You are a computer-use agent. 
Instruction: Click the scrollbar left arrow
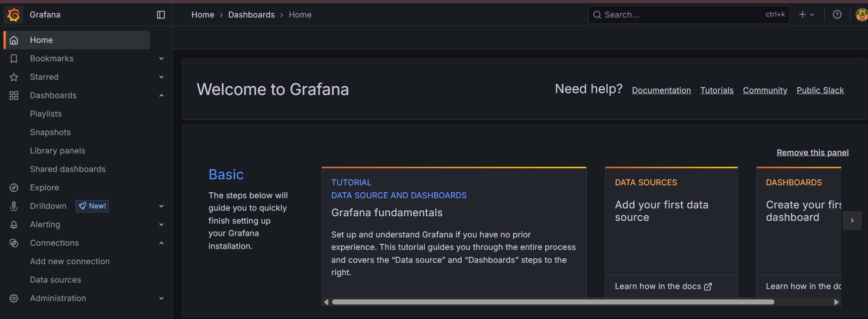[x=326, y=302]
